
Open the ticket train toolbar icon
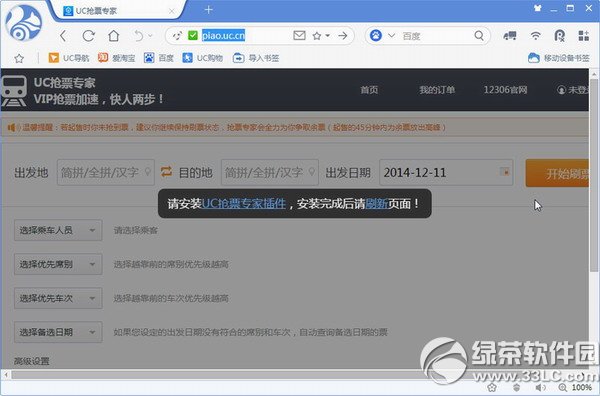(510, 36)
